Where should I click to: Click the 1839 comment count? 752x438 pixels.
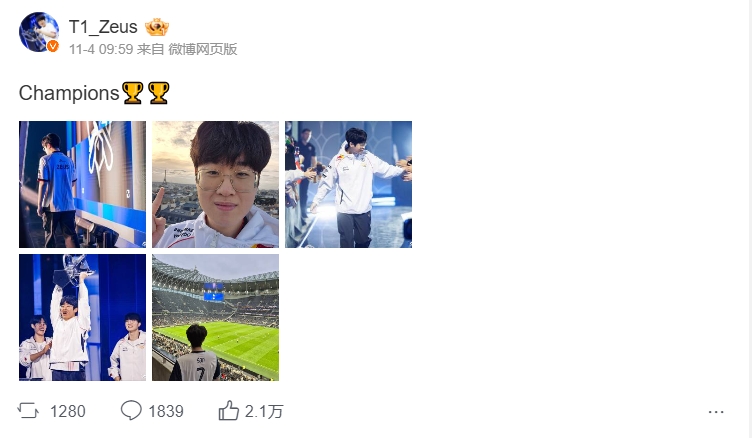click(166, 412)
